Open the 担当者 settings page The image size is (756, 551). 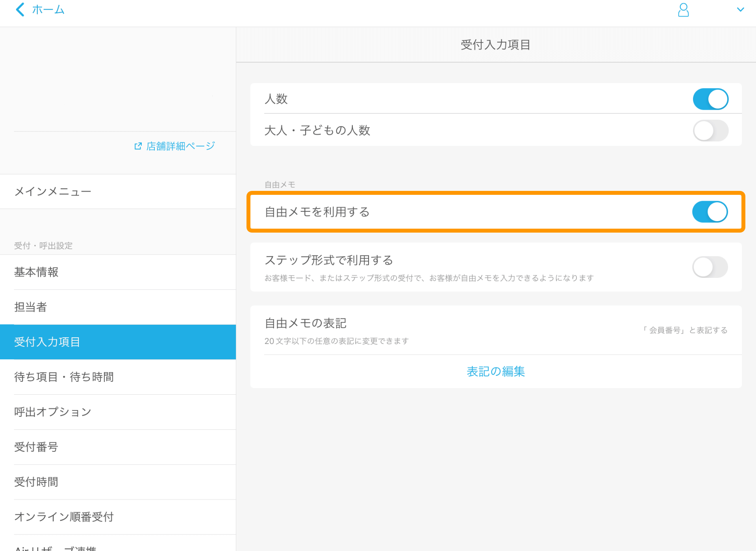(x=30, y=307)
